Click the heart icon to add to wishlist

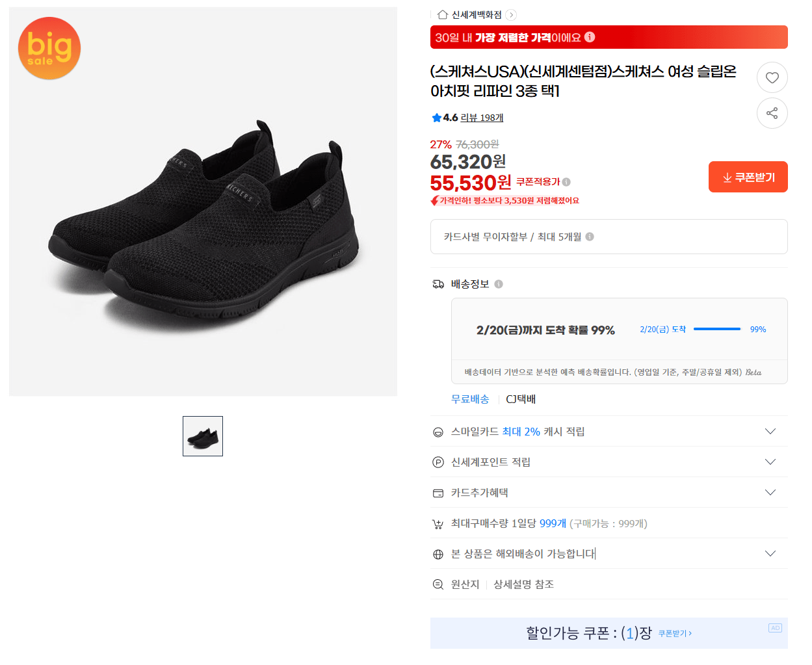click(x=772, y=77)
